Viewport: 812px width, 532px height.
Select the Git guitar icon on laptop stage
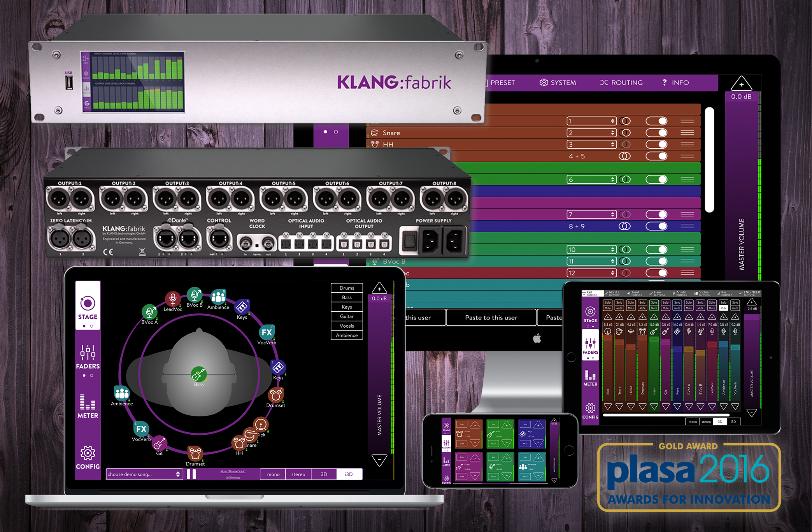(159, 443)
